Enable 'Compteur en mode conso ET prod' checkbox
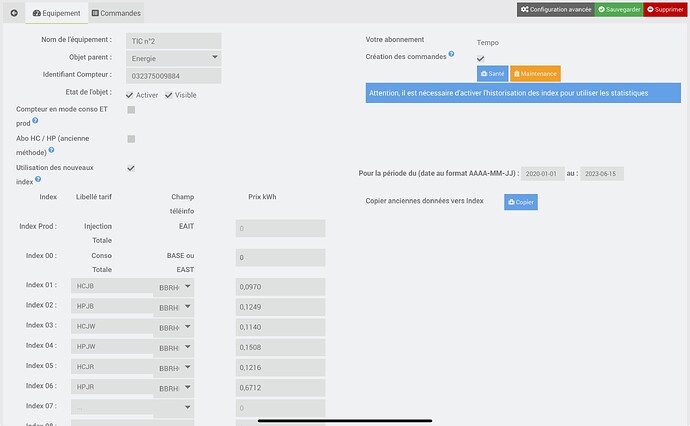The image size is (690, 426). 131,109
